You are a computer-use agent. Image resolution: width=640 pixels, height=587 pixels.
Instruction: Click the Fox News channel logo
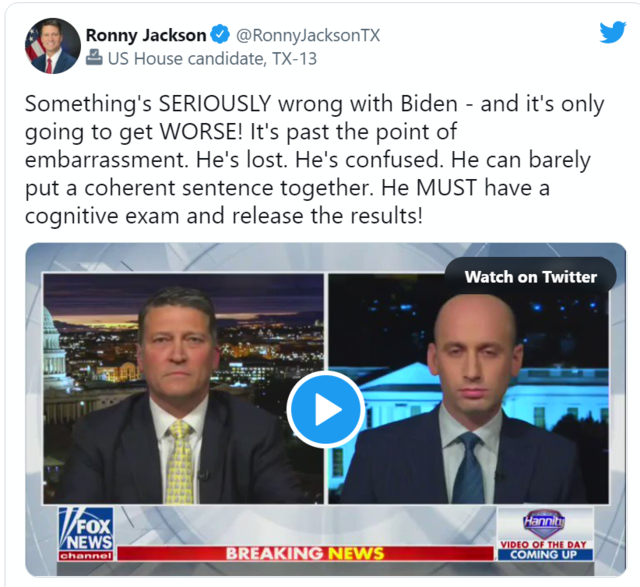[86, 534]
